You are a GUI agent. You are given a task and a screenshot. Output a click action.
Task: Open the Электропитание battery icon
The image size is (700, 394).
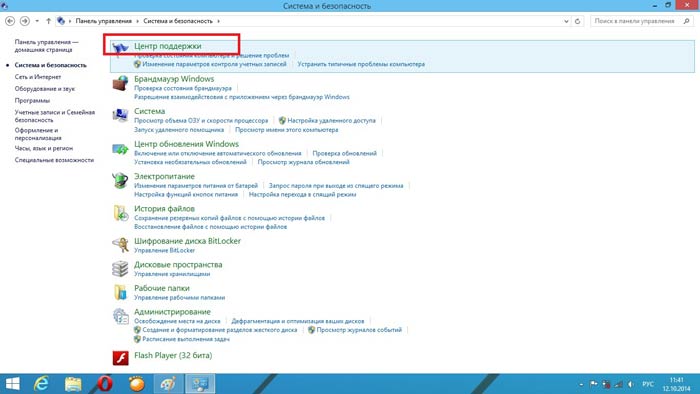(x=120, y=181)
